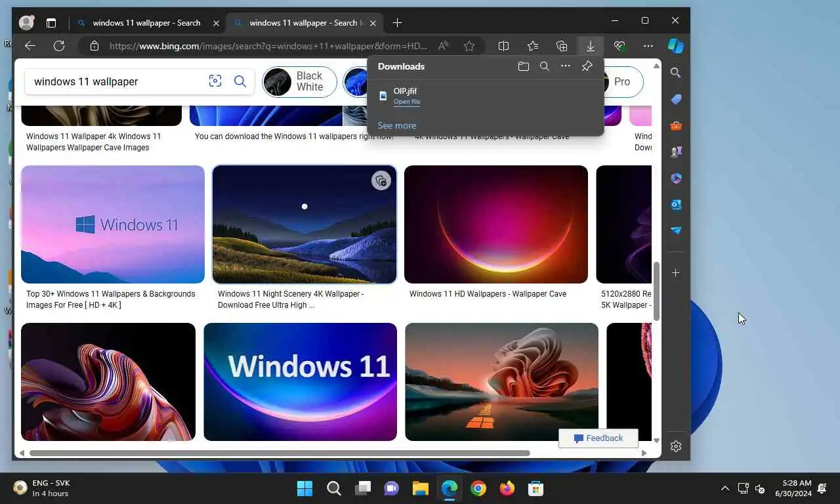Launch Firefox from the taskbar
This screenshot has height=504, width=840.
coord(507,488)
